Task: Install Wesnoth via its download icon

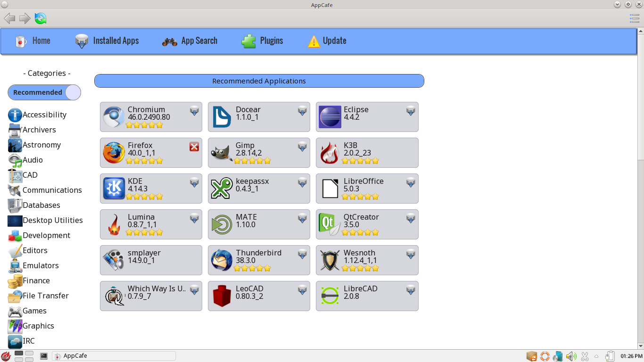Action: point(411,254)
